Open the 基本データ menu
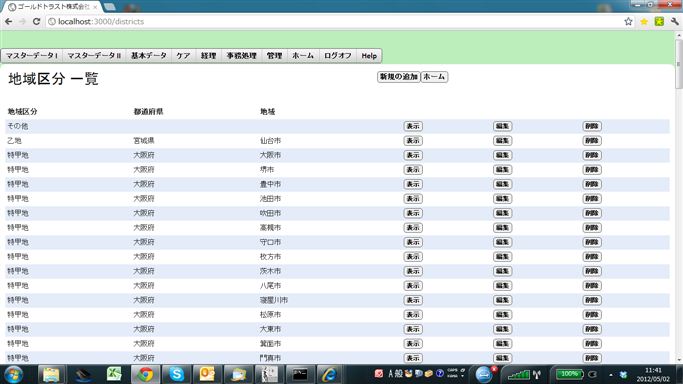Viewport: 683px width, 384px height. click(x=149, y=56)
